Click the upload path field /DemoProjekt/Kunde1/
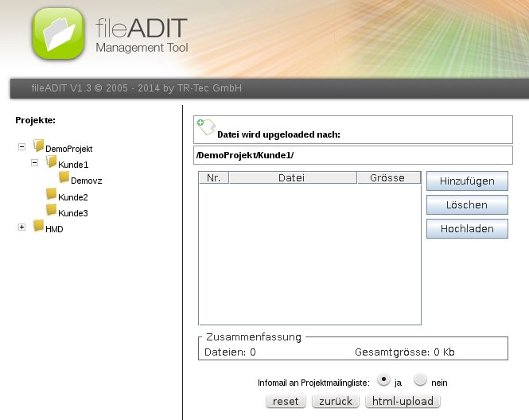Screen dimensions: 529x420 click(352, 155)
